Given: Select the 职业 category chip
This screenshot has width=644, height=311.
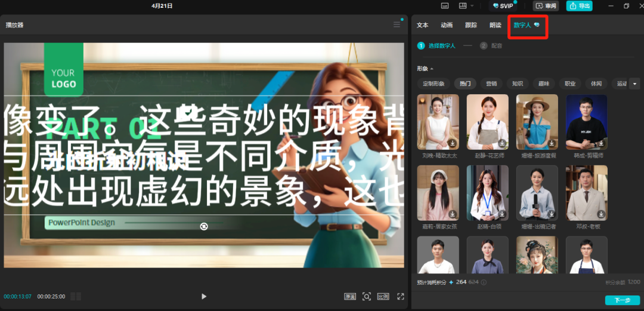Looking at the screenshot, I should coord(570,84).
